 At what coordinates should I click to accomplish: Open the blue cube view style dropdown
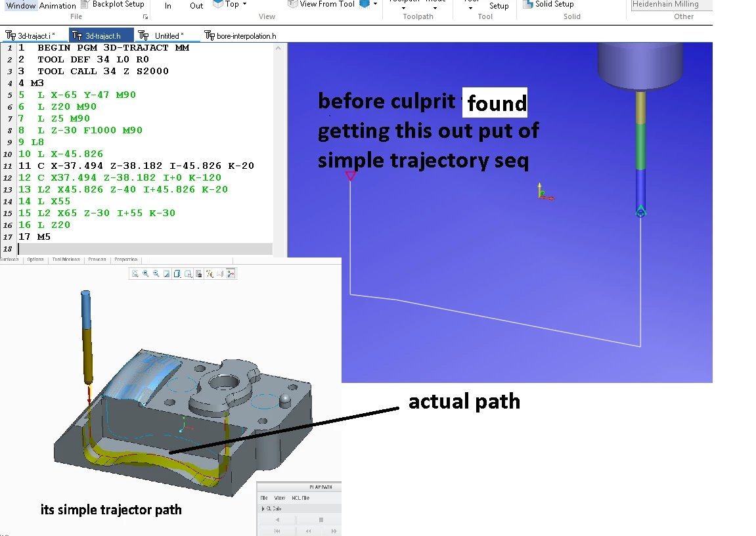pyautogui.click(x=375, y=4)
